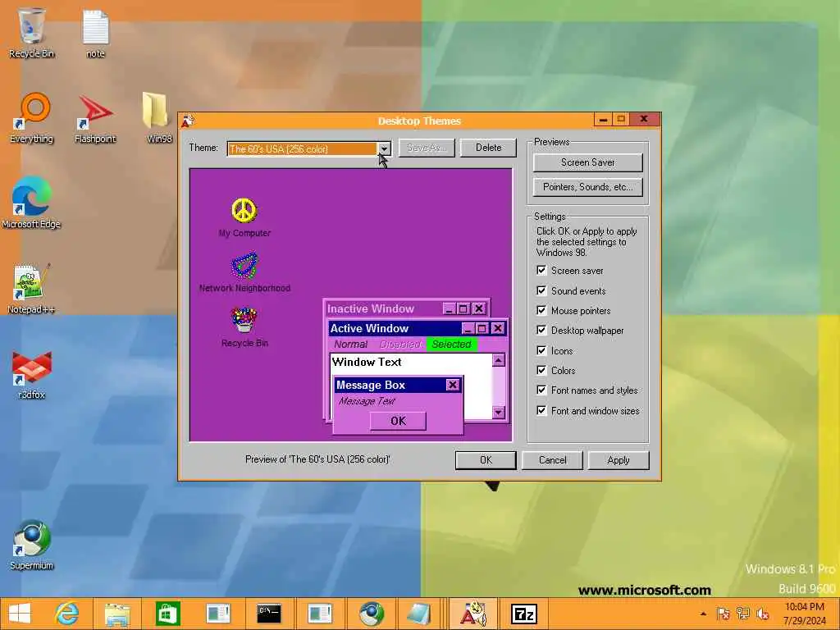Uncheck the Desktop wallpaper setting
The height and width of the screenshot is (630, 840).
point(541,330)
